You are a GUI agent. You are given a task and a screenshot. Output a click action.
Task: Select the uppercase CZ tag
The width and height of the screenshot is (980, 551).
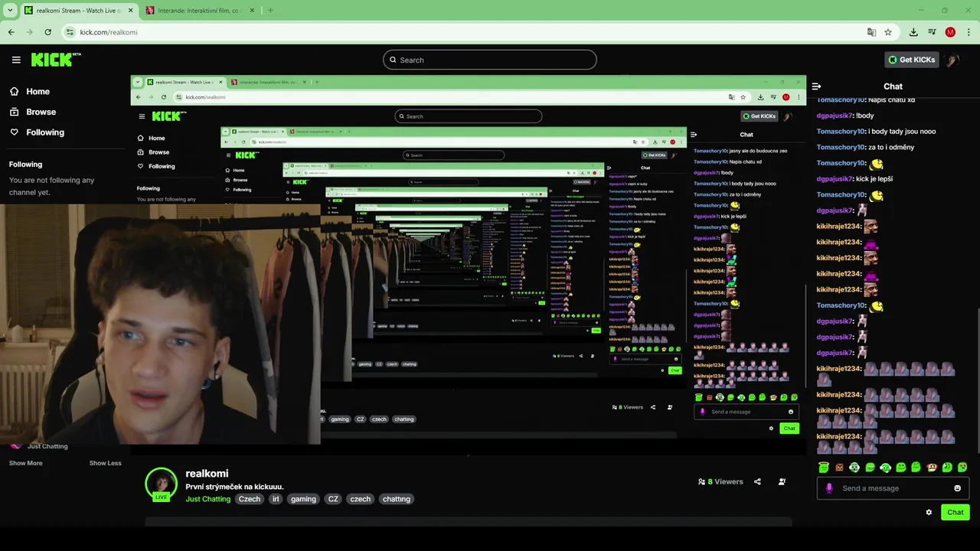(333, 499)
